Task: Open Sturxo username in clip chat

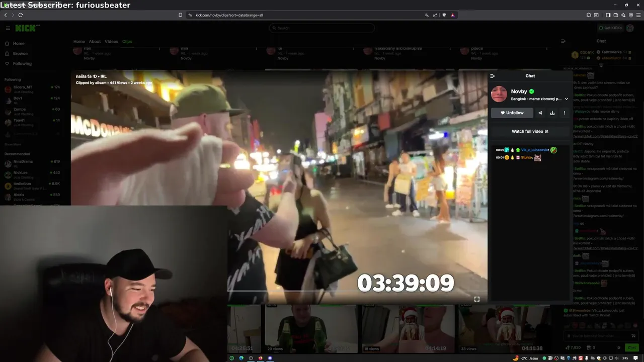Action: 527,157
